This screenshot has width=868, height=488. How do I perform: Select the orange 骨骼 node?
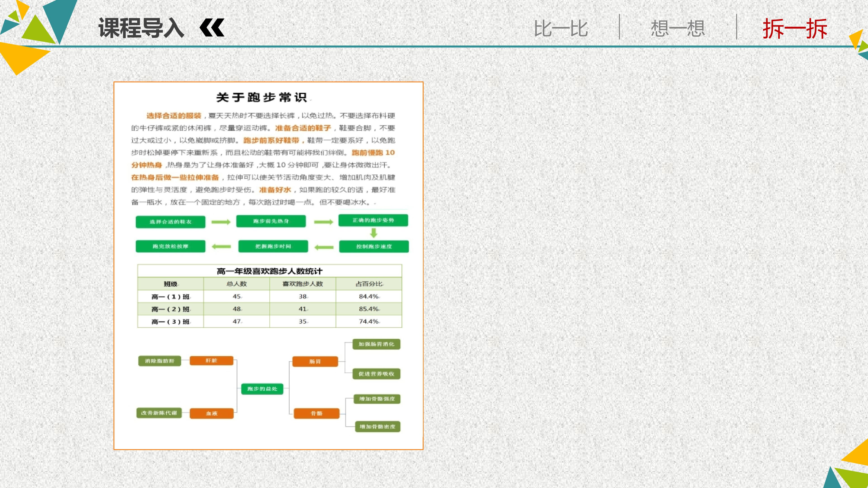click(x=316, y=414)
